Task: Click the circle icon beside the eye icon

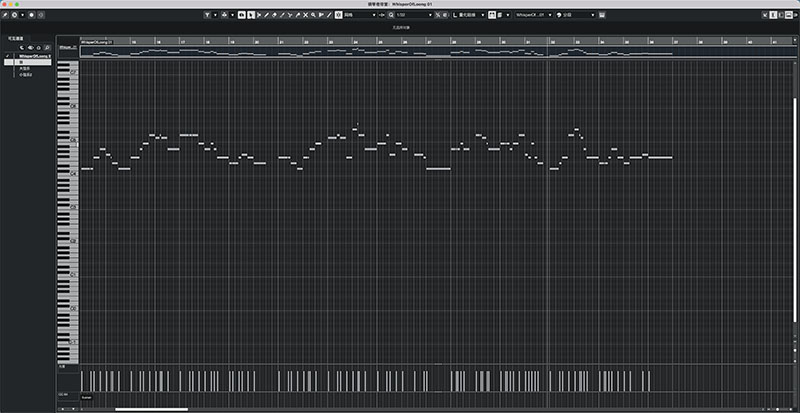Action: pyautogui.click(x=39, y=47)
